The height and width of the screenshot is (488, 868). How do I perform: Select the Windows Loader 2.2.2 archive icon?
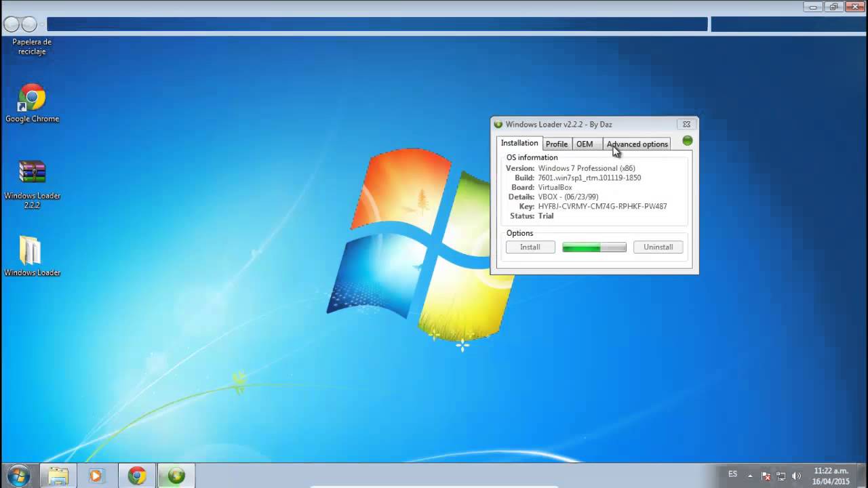pyautogui.click(x=32, y=184)
